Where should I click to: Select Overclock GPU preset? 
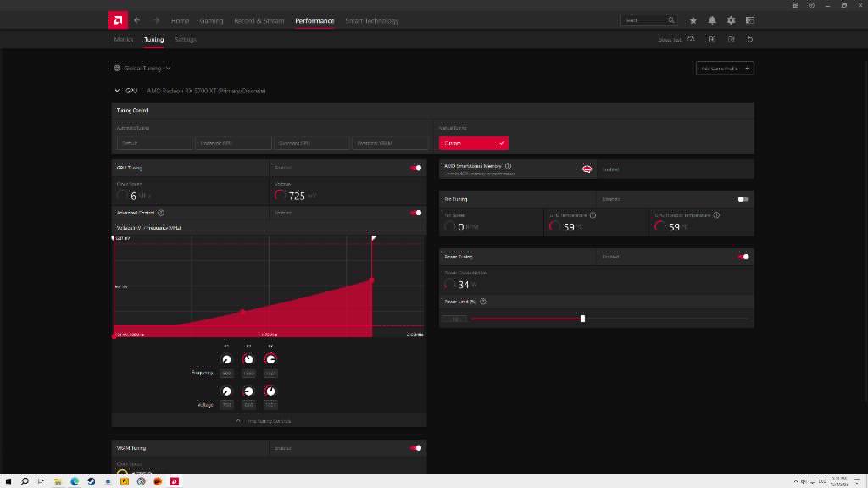(312, 143)
